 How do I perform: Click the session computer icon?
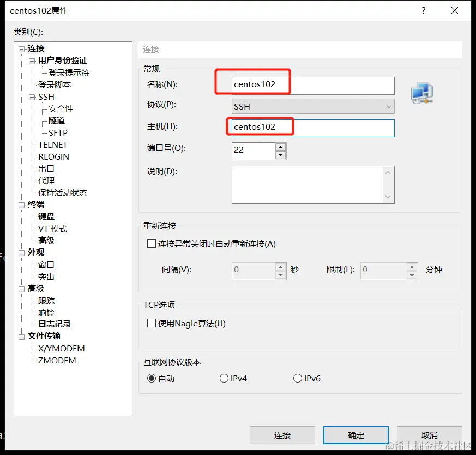point(422,93)
